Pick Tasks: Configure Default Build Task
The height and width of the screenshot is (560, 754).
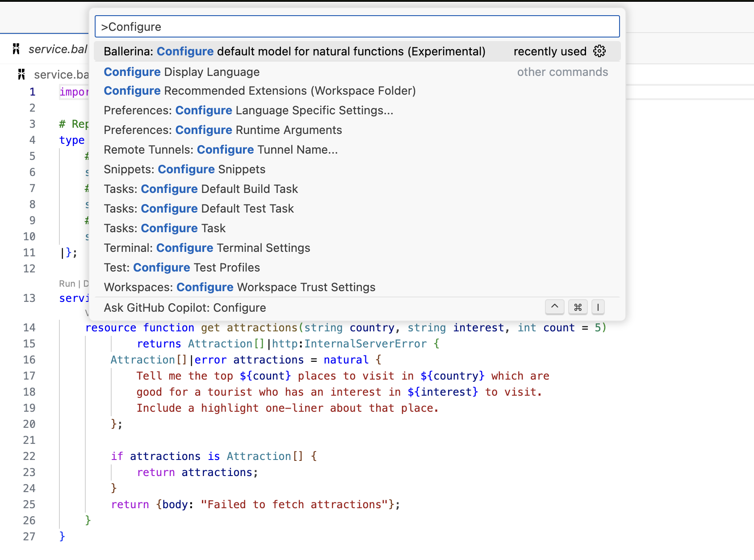(x=357, y=189)
